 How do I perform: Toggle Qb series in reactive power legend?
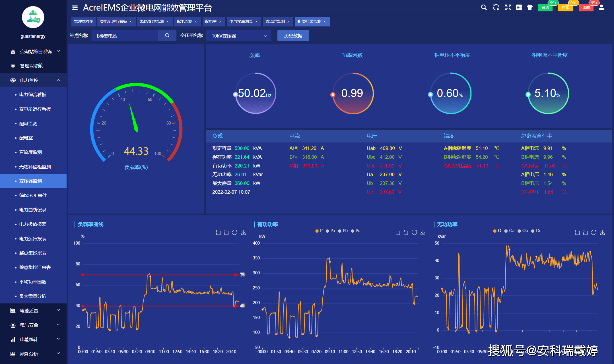pos(523,231)
